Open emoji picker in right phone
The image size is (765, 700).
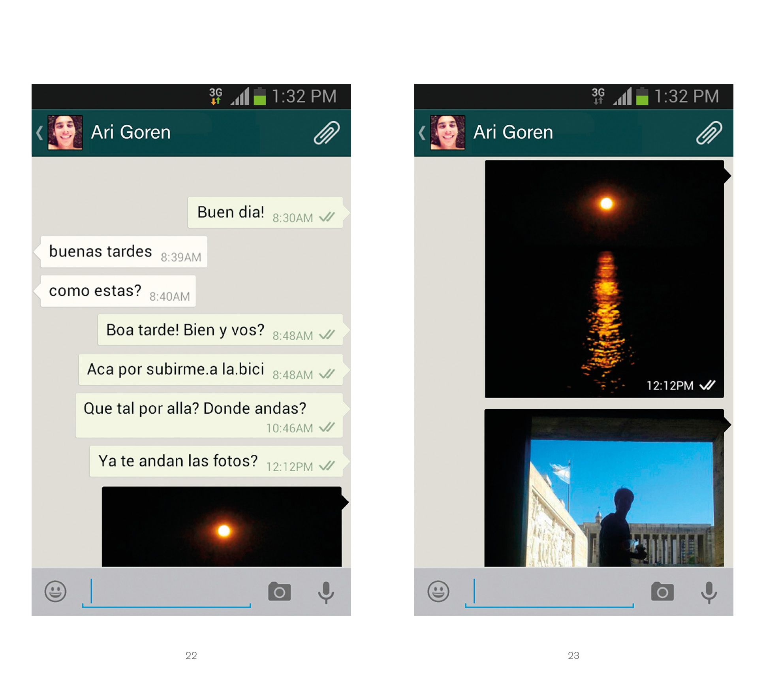click(438, 591)
